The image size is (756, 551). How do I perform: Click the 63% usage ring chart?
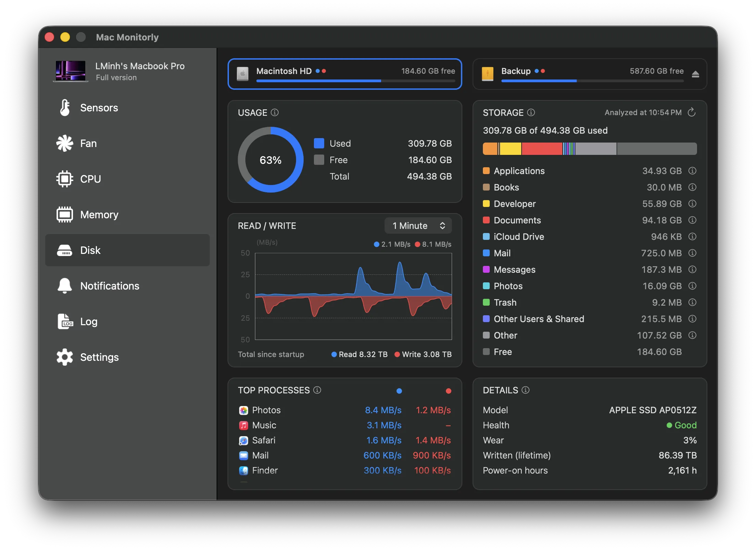coord(270,160)
